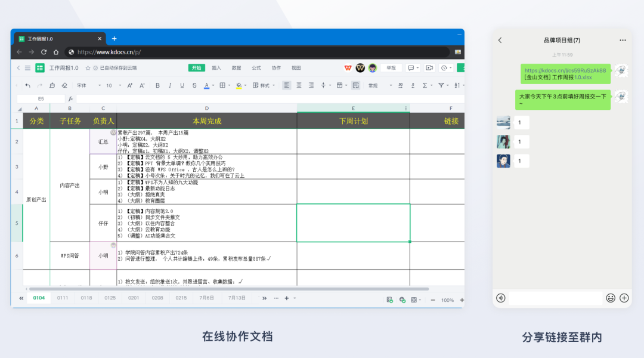Viewport: 644px width, 358px height.
Task: Click the format painter brush icon
Action: [52, 85]
